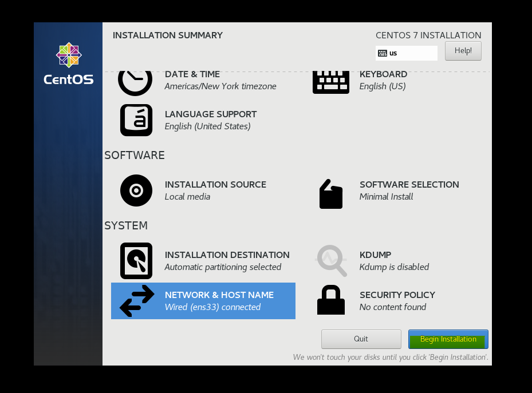Click the CentOS logo in sidebar

pyautogui.click(x=69, y=63)
